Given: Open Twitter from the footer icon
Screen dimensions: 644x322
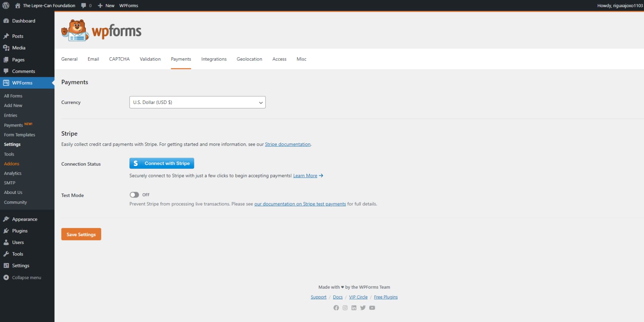Looking at the screenshot, I should click(x=363, y=308).
